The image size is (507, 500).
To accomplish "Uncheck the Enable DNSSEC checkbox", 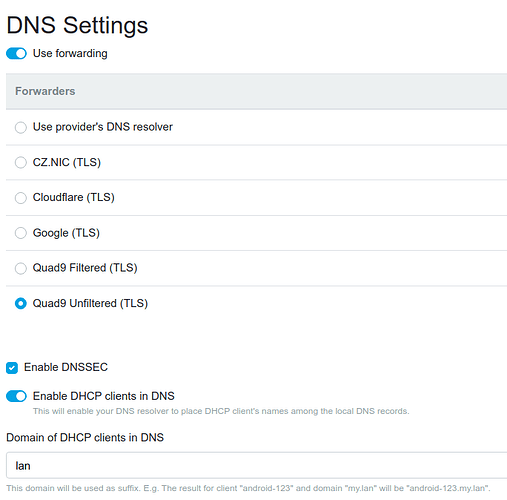I will tap(12, 368).
